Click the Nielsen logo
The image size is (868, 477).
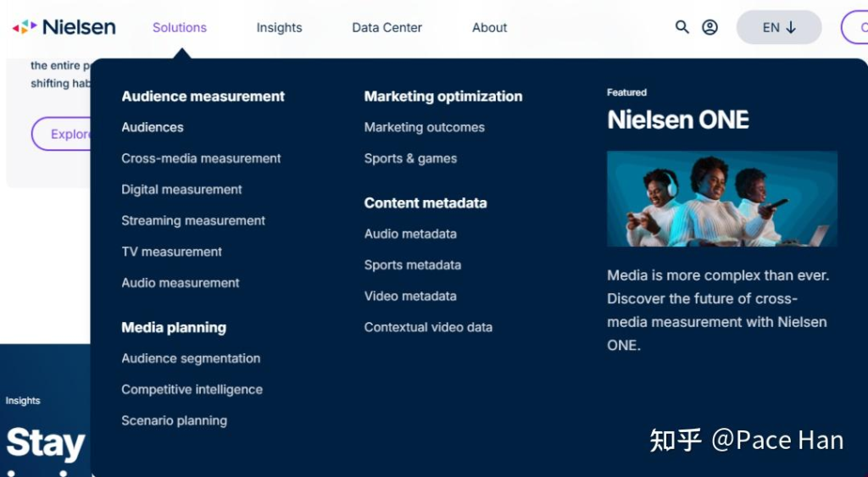[x=64, y=26]
